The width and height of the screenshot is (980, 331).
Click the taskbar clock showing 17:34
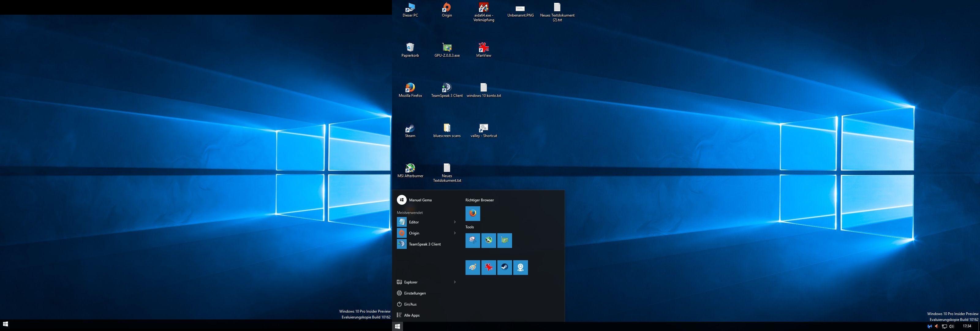point(967,326)
